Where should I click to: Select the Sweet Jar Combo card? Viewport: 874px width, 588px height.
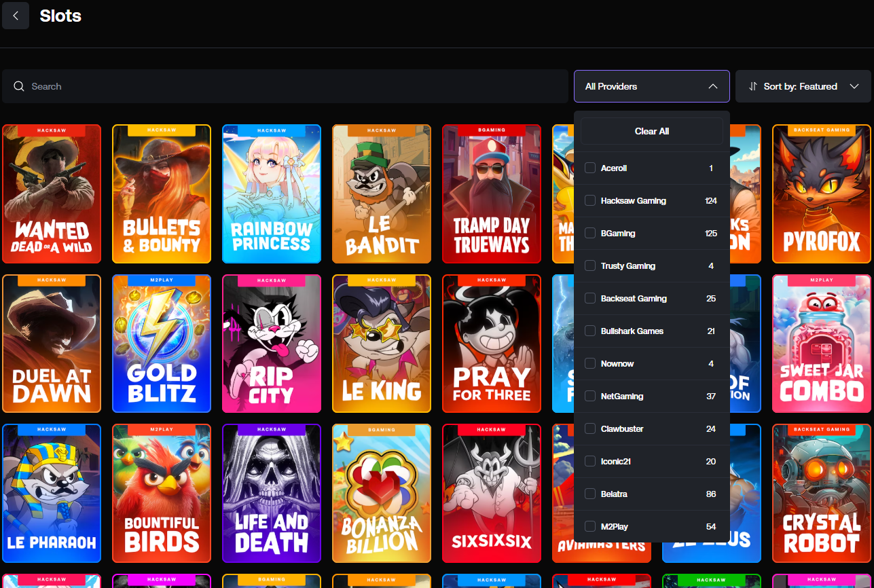822,344
